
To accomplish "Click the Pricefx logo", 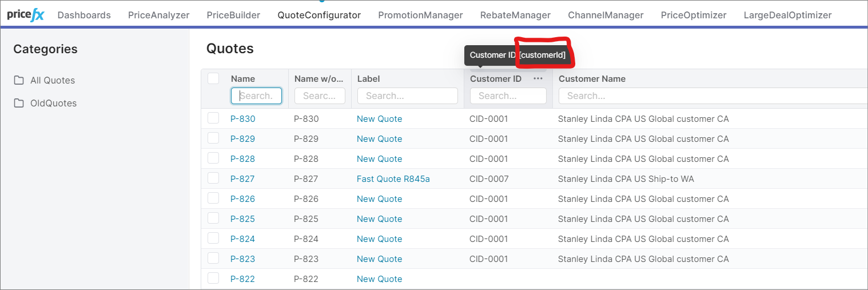I will [25, 15].
